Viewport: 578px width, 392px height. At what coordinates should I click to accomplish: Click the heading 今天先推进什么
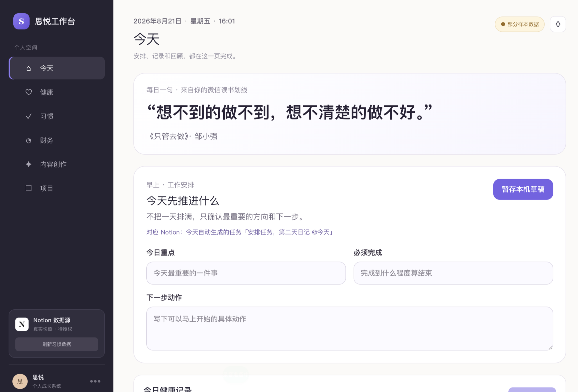183,201
